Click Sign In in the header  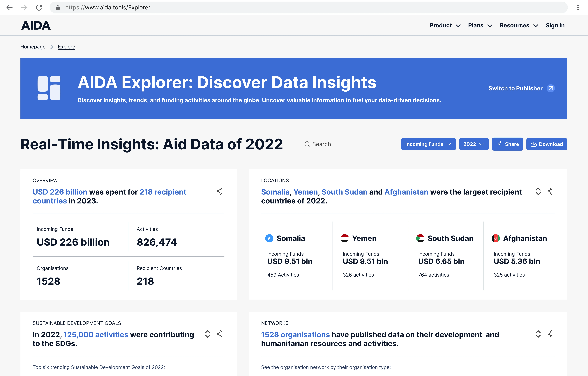[555, 25]
